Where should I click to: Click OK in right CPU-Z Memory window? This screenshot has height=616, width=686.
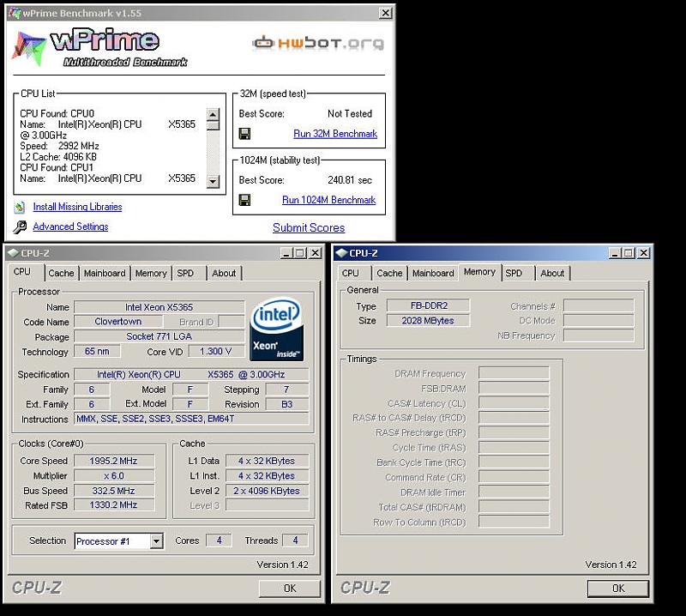(x=617, y=589)
